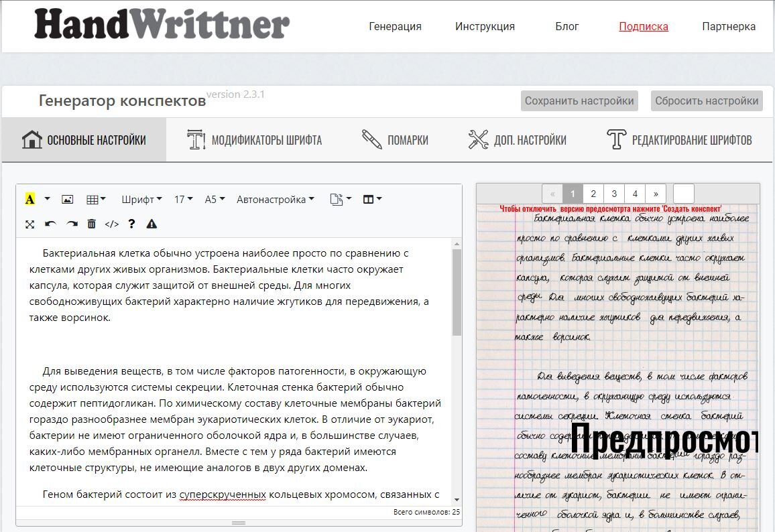
Task: Click the handwritten preview page
Action: tap(618, 368)
